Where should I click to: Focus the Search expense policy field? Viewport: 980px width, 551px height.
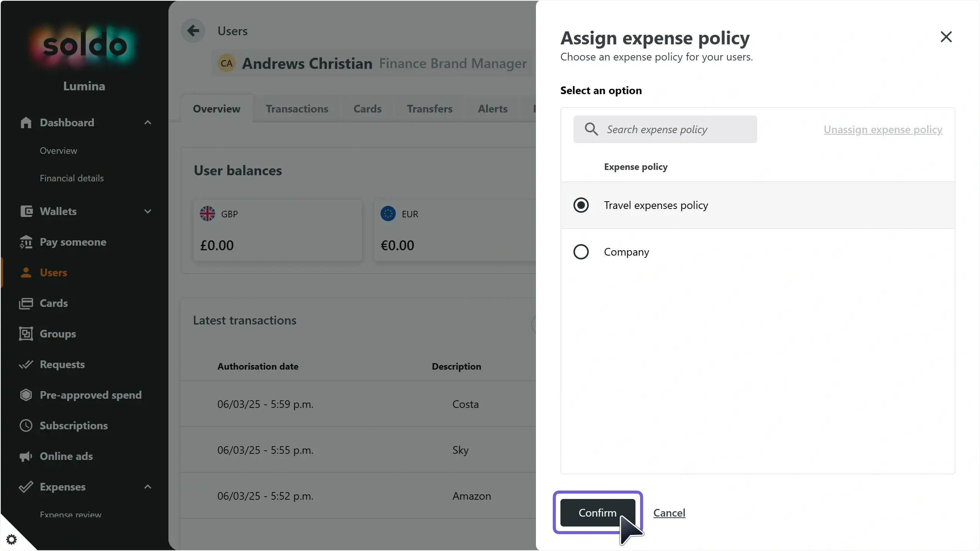click(x=665, y=129)
